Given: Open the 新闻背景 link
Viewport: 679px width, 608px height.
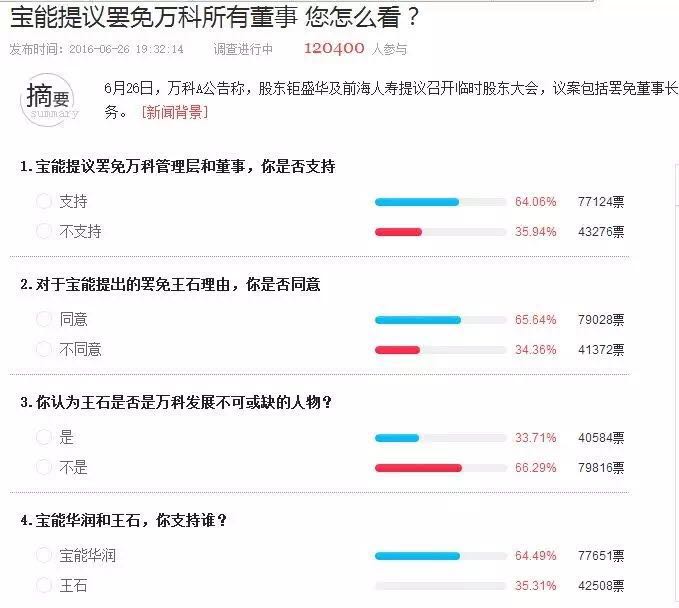Looking at the screenshot, I should 174,113.
